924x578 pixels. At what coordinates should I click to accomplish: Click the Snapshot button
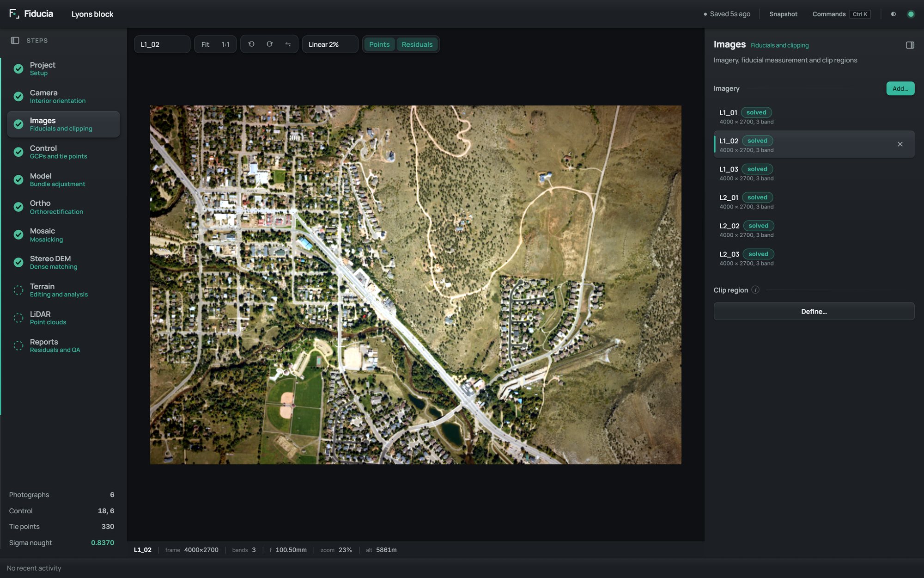pos(783,14)
